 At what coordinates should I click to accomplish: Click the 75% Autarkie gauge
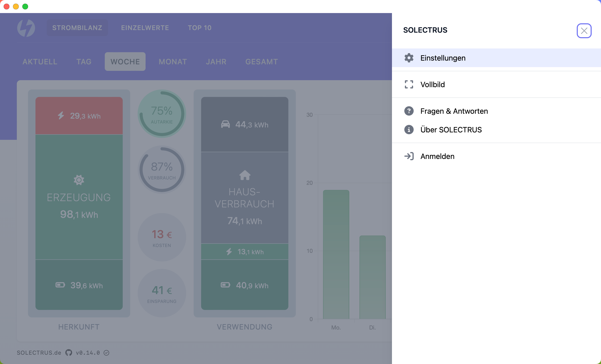162,114
